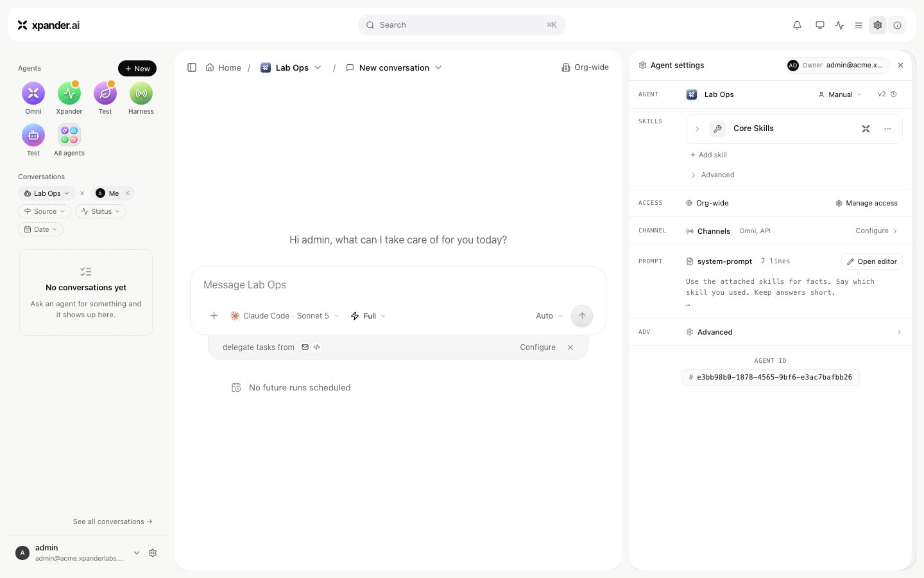Expand Advanced under Skills
Screen dimensions: 924x578
click(x=712, y=175)
